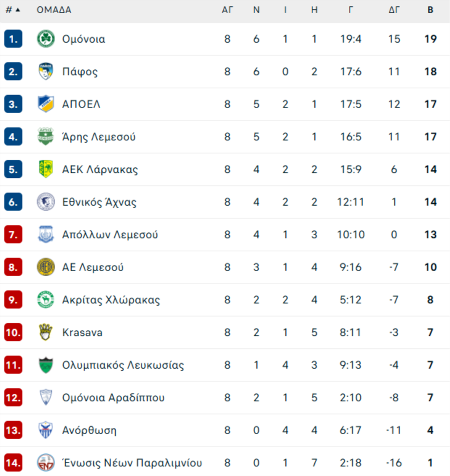
Task: Click the ΑΠΟΕΛ shield logo
Action: (x=46, y=104)
